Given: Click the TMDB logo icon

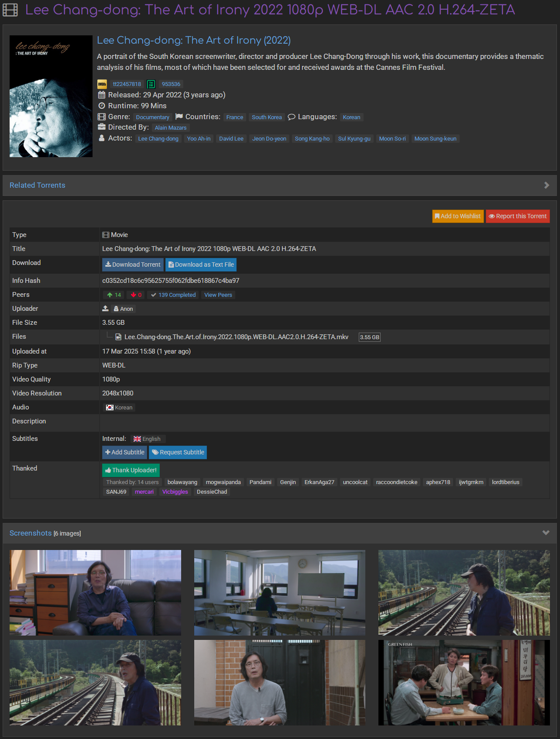Looking at the screenshot, I should (x=151, y=84).
